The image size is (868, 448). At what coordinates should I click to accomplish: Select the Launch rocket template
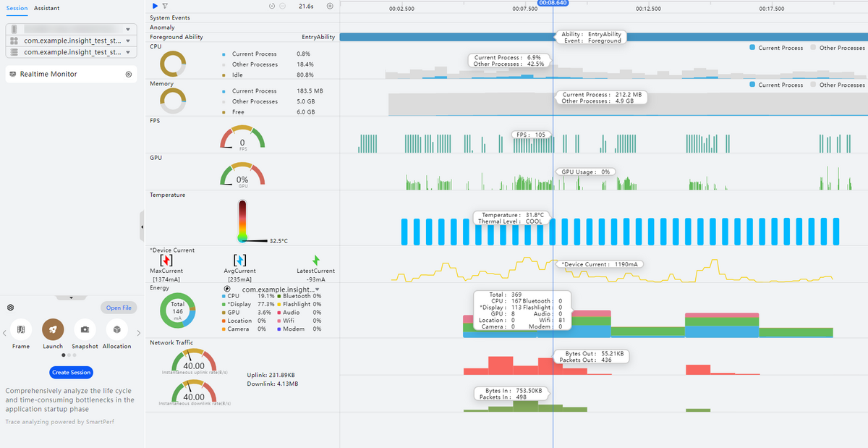click(53, 329)
